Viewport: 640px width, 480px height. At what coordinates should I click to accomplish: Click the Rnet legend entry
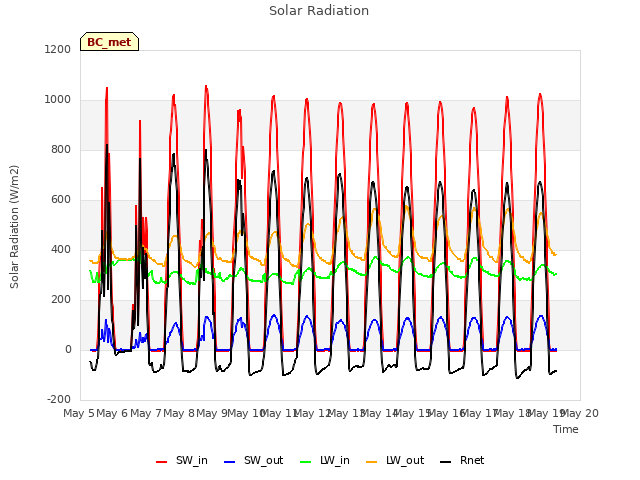click(462, 461)
